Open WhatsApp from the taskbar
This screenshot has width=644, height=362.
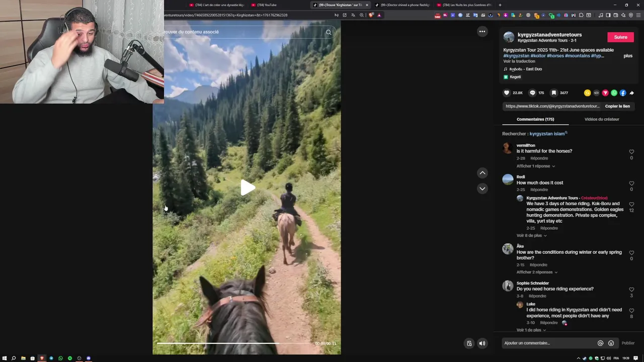coord(60,358)
